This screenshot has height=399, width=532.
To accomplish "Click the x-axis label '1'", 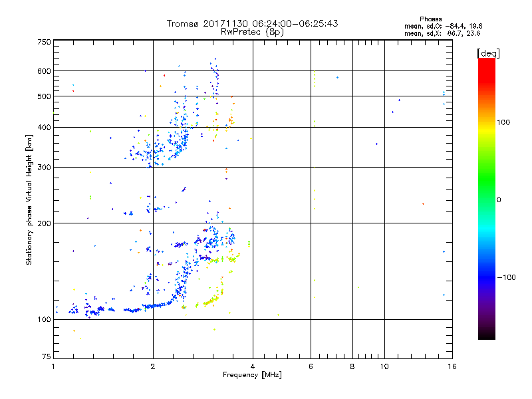I will [x=53, y=366].
